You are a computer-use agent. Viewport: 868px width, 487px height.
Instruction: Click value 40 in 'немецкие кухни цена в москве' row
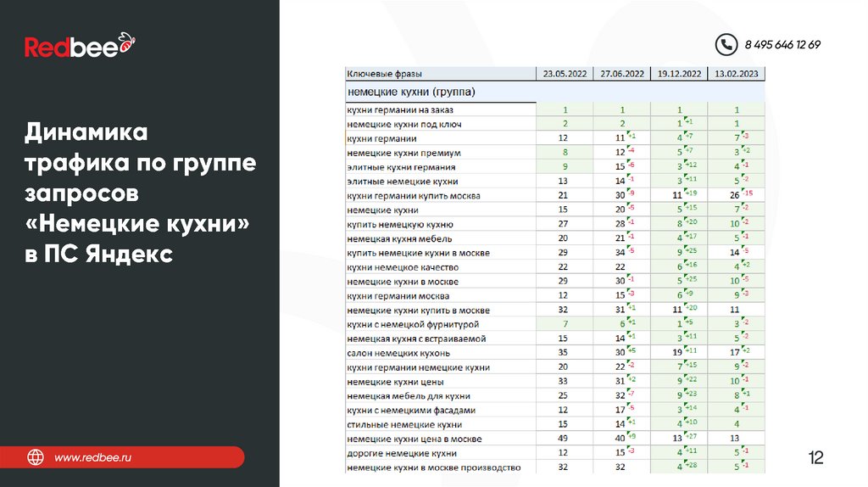coord(620,439)
